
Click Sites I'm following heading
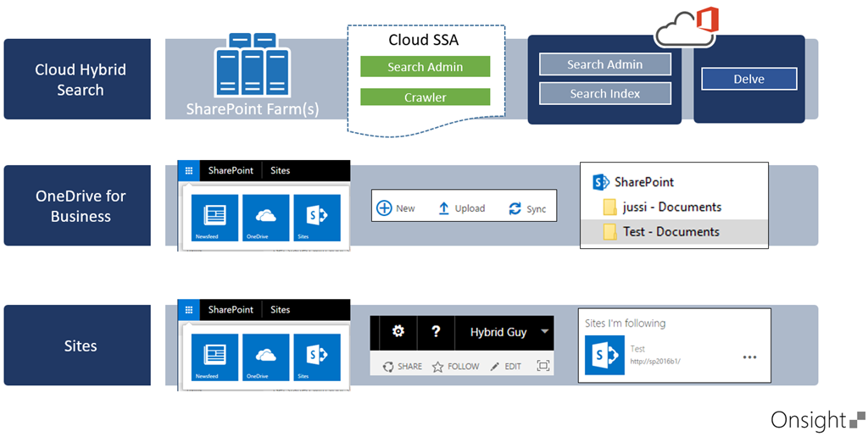(625, 323)
